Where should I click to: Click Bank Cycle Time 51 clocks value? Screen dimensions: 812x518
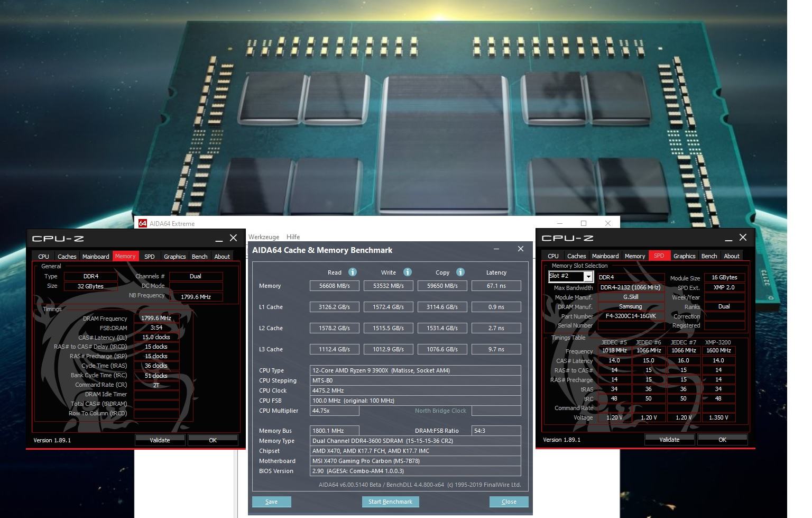156,376
